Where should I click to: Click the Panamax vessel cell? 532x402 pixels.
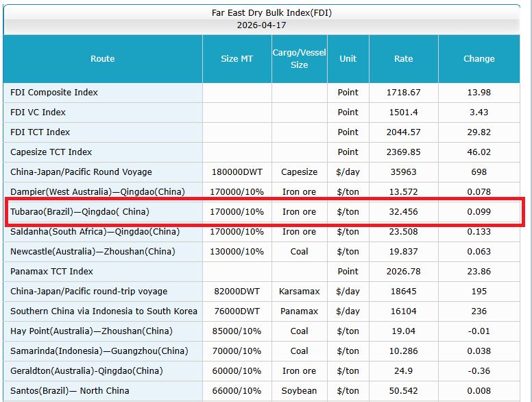(x=299, y=311)
